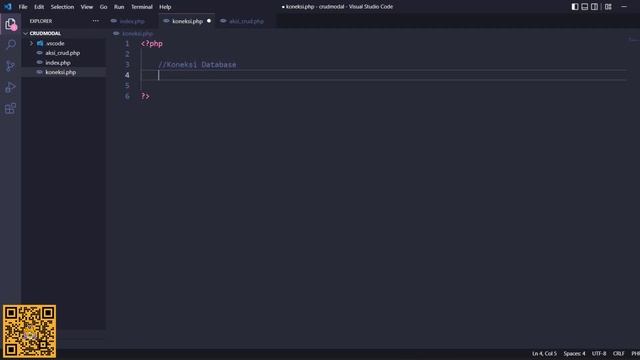Open the Source Control view

click(x=11, y=66)
